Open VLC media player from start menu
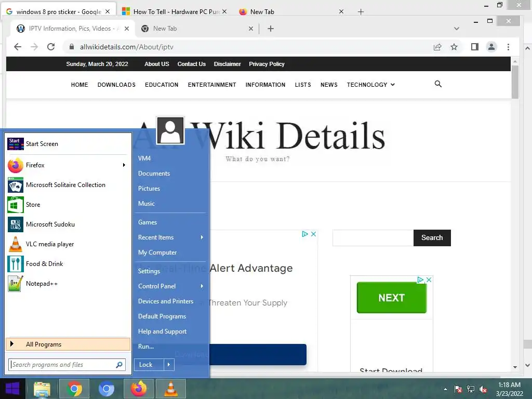This screenshot has height=399, width=532. 68,244
